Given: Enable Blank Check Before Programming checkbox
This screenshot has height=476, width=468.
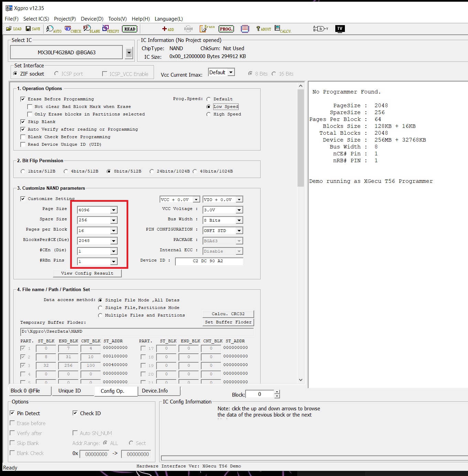Looking at the screenshot, I should pyautogui.click(x=23, y=137).
